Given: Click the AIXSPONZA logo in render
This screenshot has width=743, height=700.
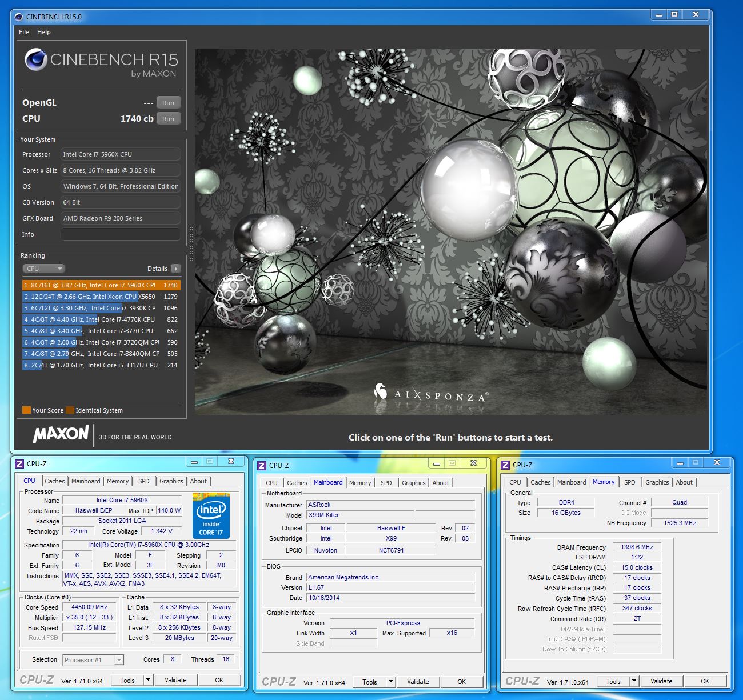Looking at the screenshot, I should [x=431, y=393].
